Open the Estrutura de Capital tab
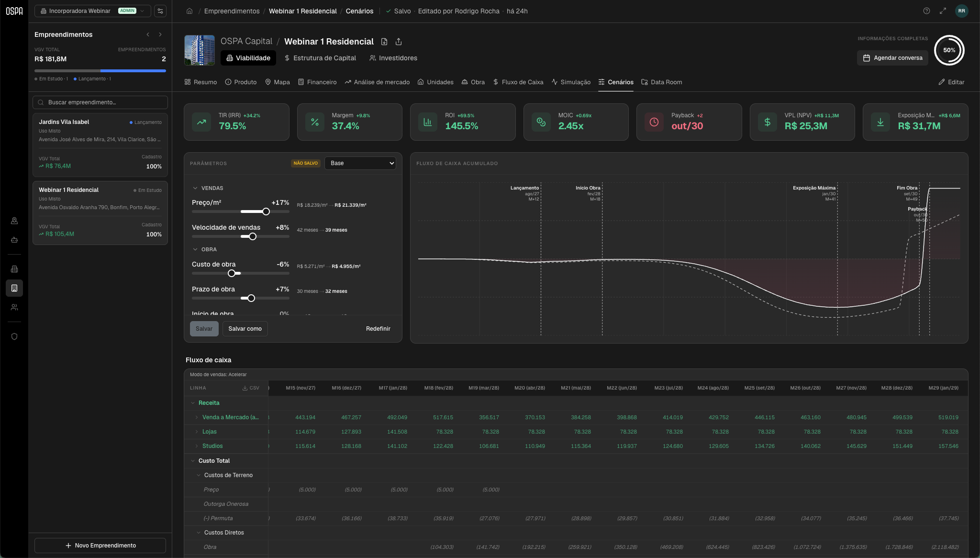This screenshot has width=980, height=558. tap(320, 58)
